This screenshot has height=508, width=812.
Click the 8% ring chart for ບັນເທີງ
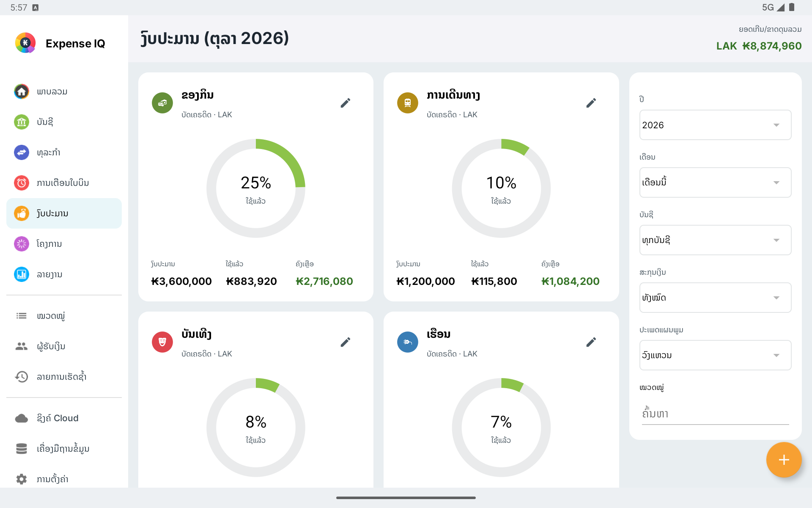click(256, 428)
